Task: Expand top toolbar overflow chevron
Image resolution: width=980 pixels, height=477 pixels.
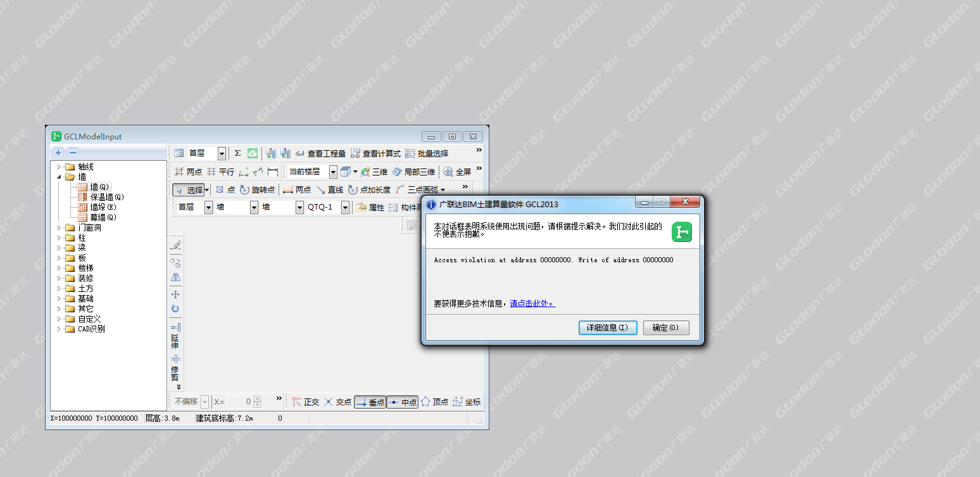Action: click(479, 150)
